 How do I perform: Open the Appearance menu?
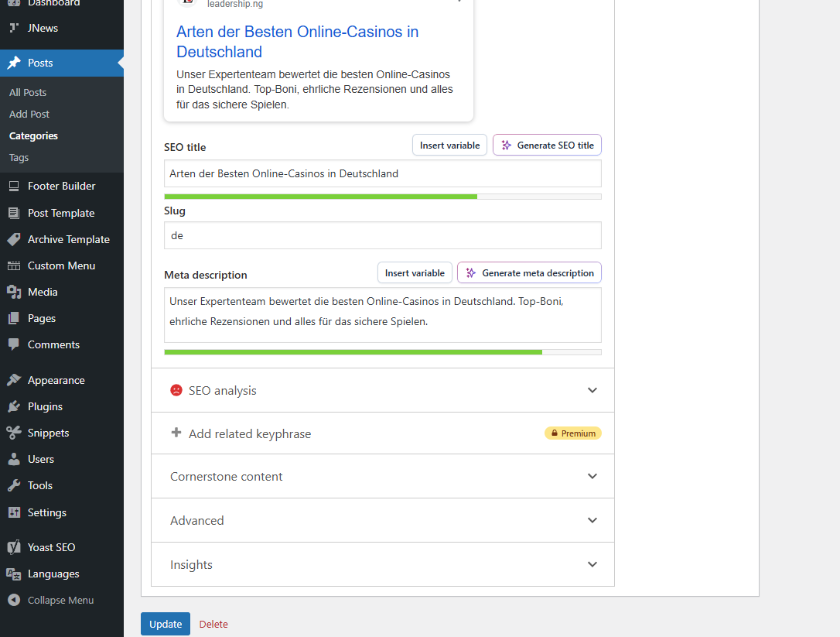point(62,380)
